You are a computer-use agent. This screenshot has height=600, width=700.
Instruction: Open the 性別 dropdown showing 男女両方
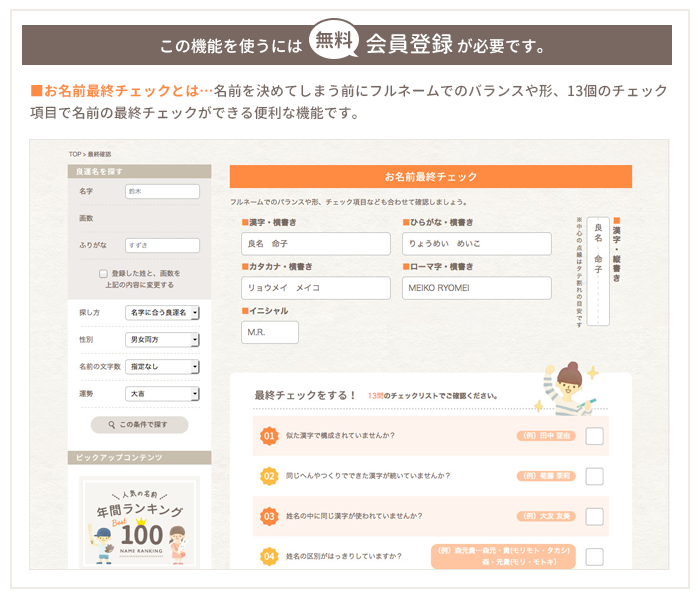point(162,340)
